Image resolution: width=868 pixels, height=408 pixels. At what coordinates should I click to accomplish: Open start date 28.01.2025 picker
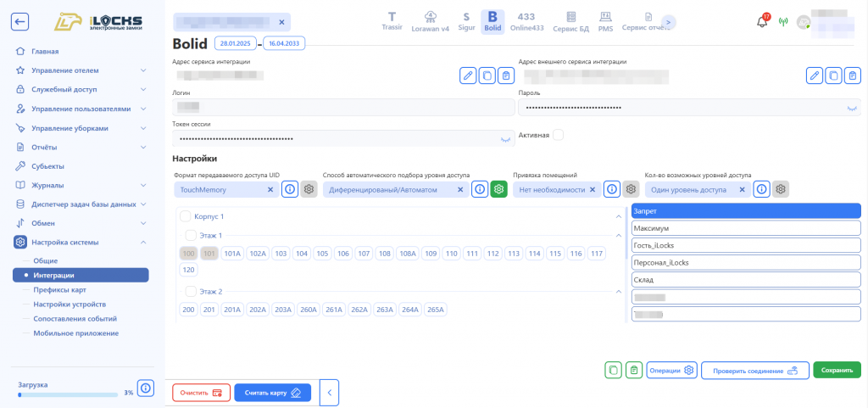pos(236,42)
